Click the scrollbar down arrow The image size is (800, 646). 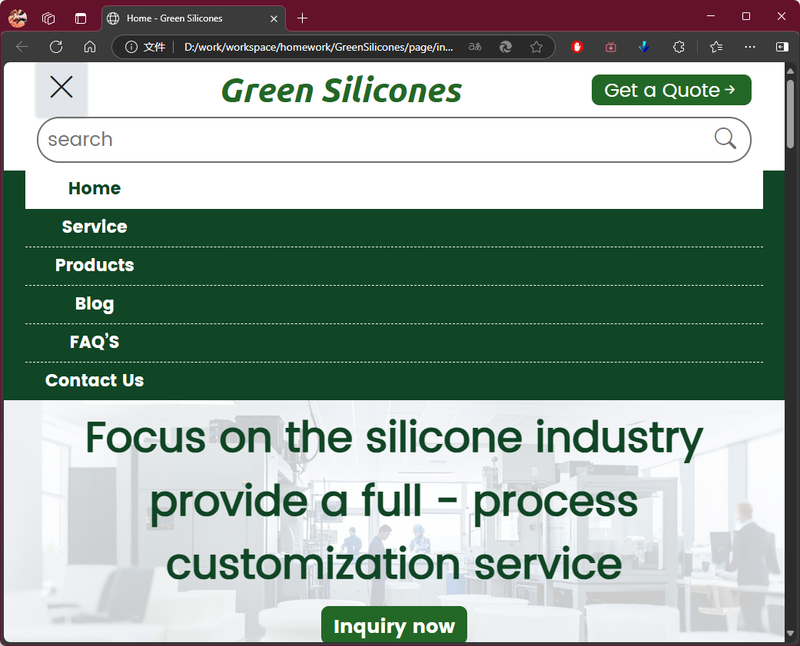pyautogui.click(x=790, y=633)
